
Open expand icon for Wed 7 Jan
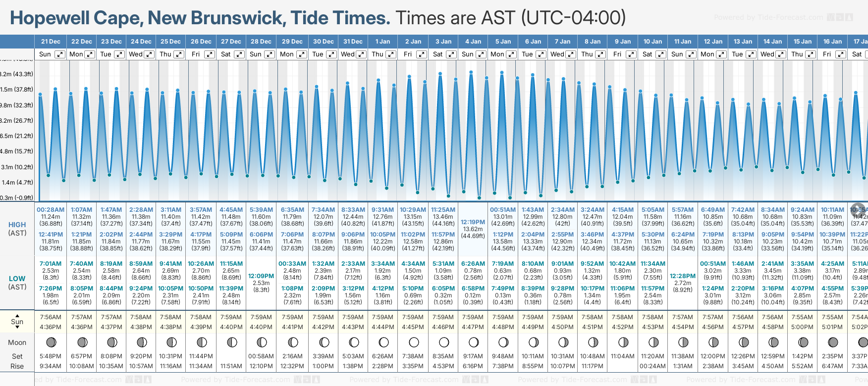coord(571,54)
